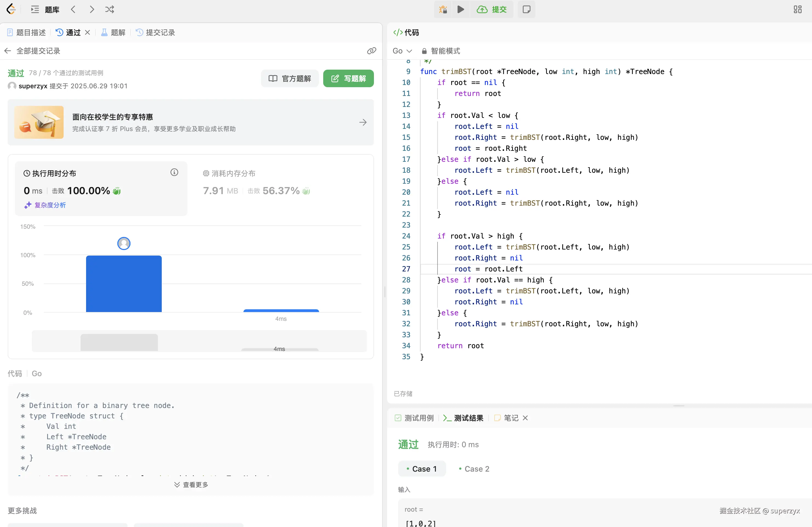This screenshot has width=812, height=527.
Task: Open the layout grid icon
Action: coord(798,10)
